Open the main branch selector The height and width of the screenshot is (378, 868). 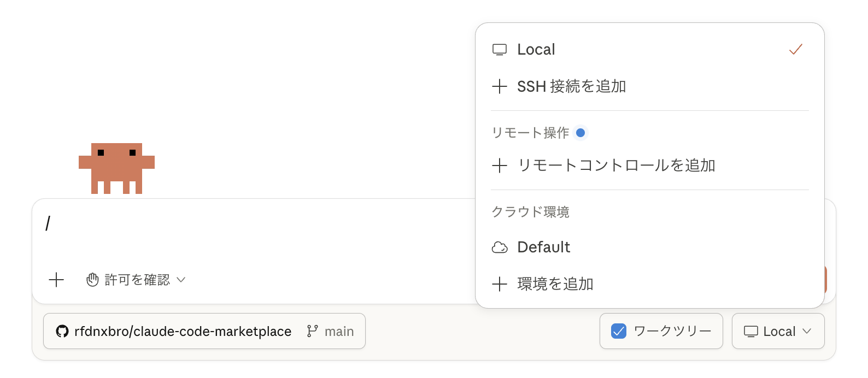tap(331, 331)
